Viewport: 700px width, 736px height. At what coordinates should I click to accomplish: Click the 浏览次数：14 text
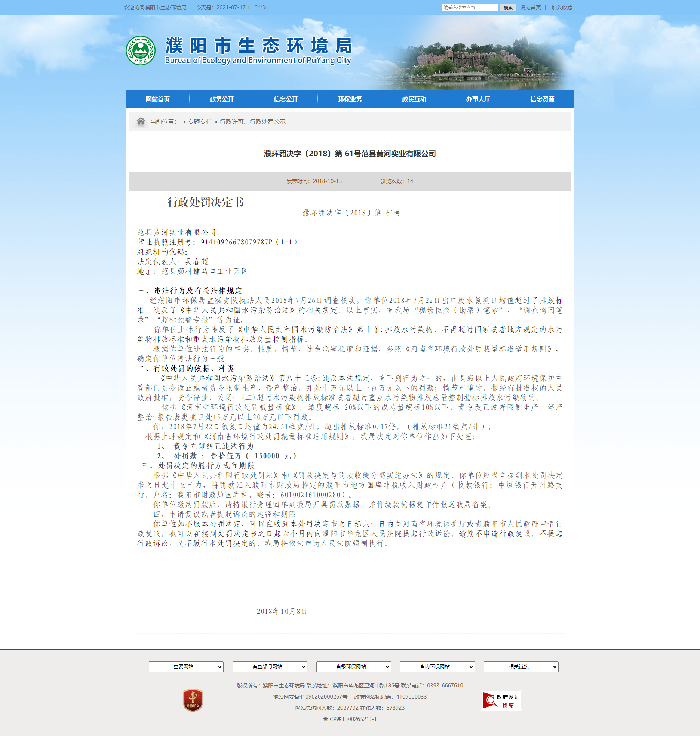coord(397,181)
